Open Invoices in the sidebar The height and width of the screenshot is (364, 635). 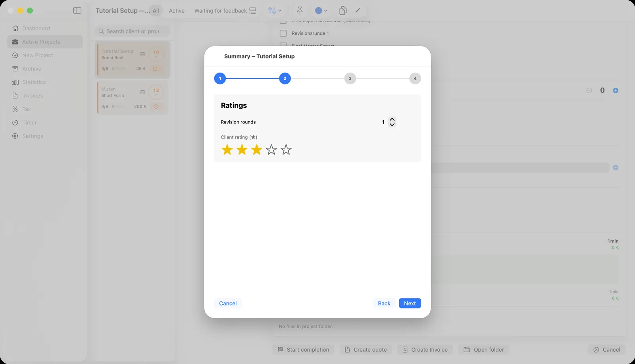[x=45, y=96]
